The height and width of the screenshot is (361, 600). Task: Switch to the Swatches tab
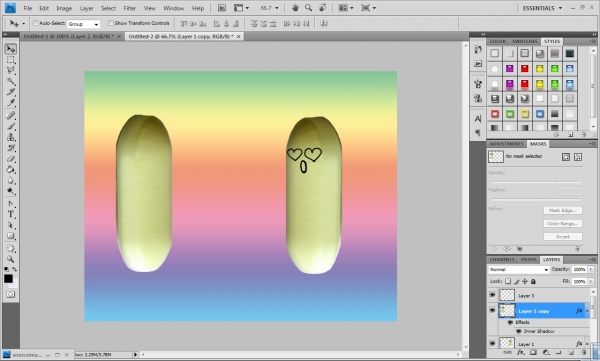click(x=525, y=41)
